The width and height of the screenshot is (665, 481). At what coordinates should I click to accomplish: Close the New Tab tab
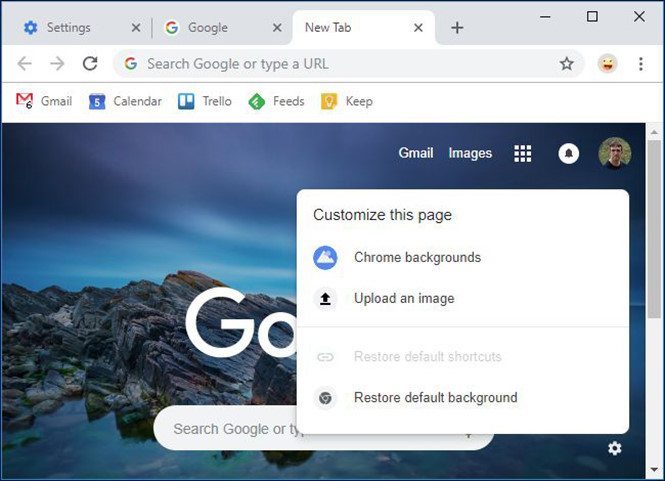[418, 28]
